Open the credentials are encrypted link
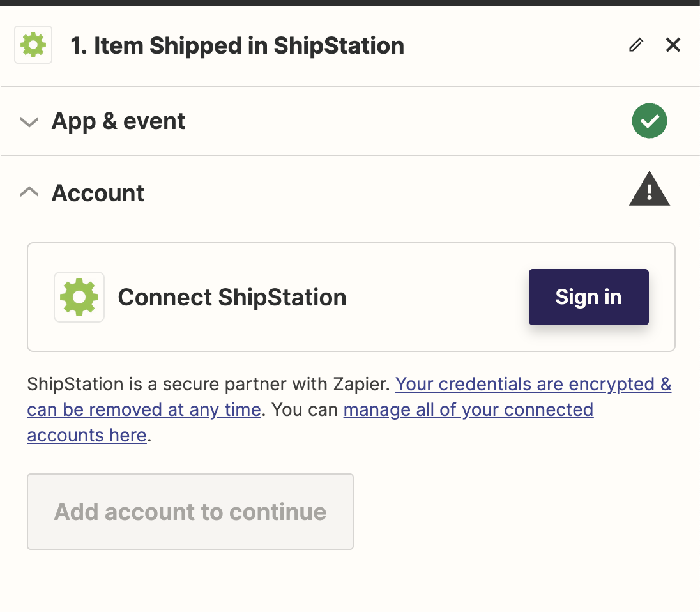Viewport: 700px width, 612px height. point(533,384)
